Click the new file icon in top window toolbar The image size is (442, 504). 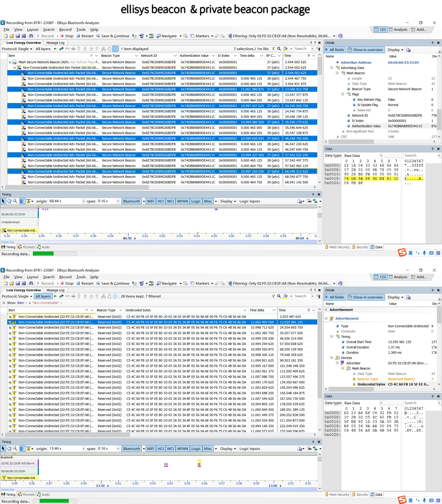point(5,36)
